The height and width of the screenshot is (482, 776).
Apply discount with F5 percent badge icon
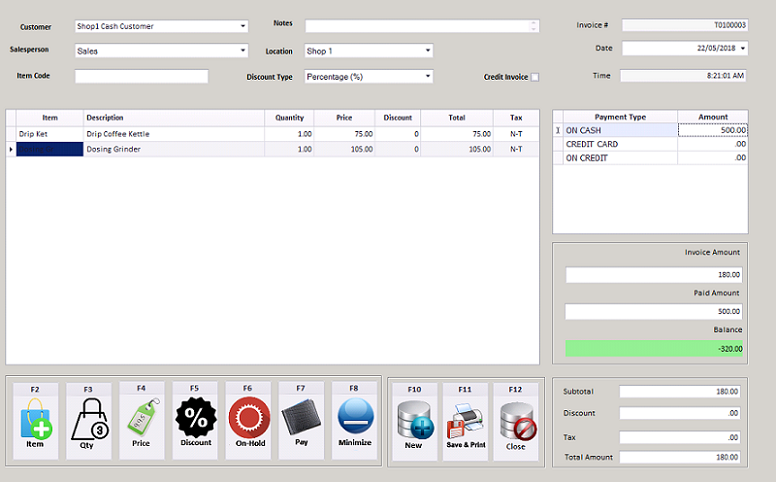(195, 417)
